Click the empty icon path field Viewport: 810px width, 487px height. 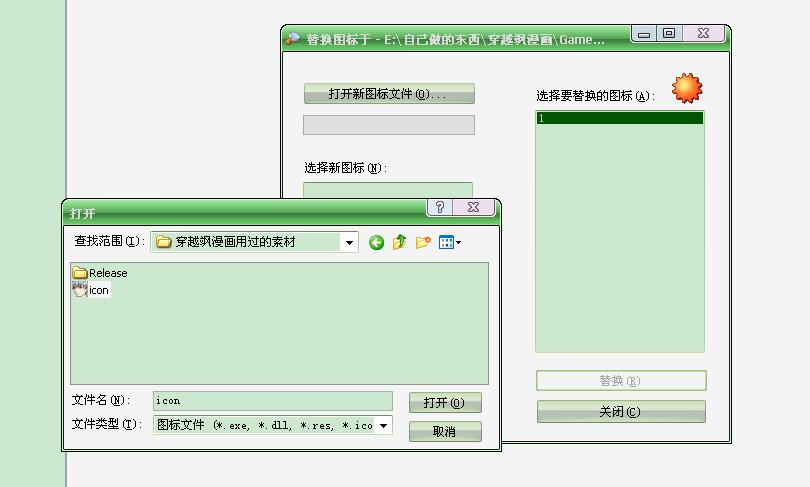(x=389, y=125)
